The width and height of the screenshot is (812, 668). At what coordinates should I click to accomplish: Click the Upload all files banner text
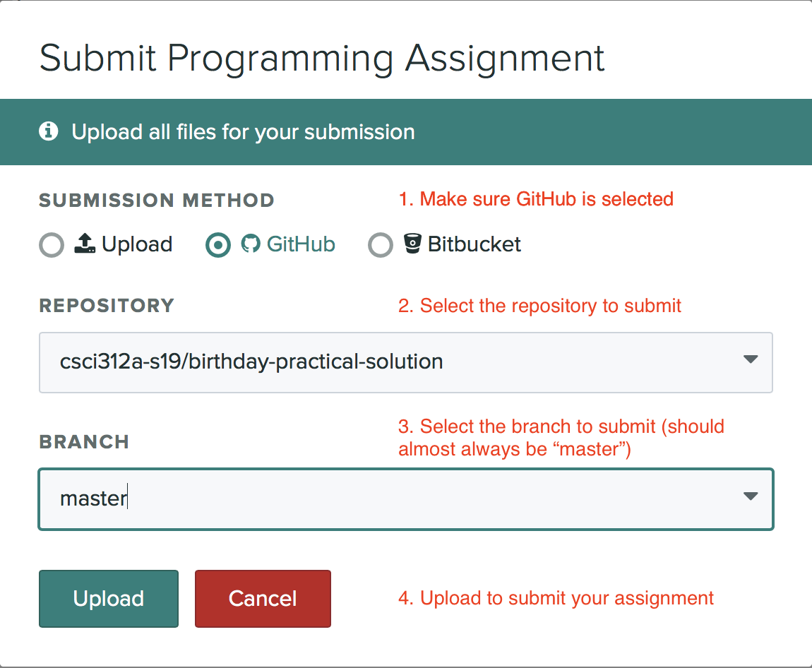(x=244, y=132)
